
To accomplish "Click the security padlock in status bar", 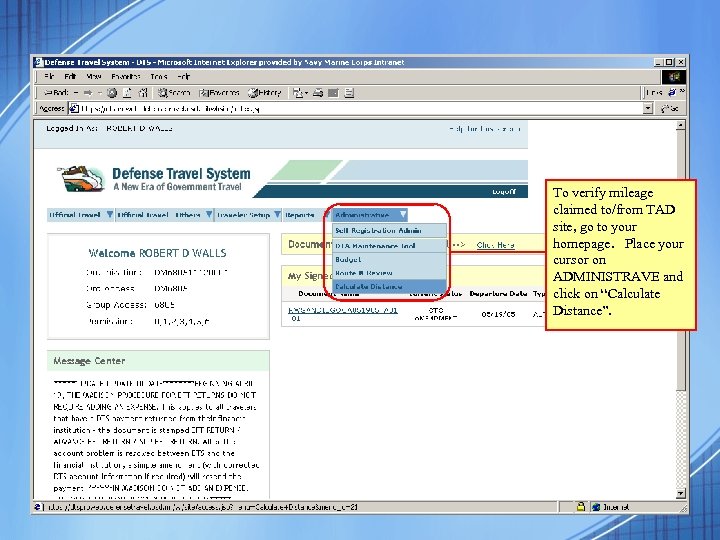I will tap(580, 507).
